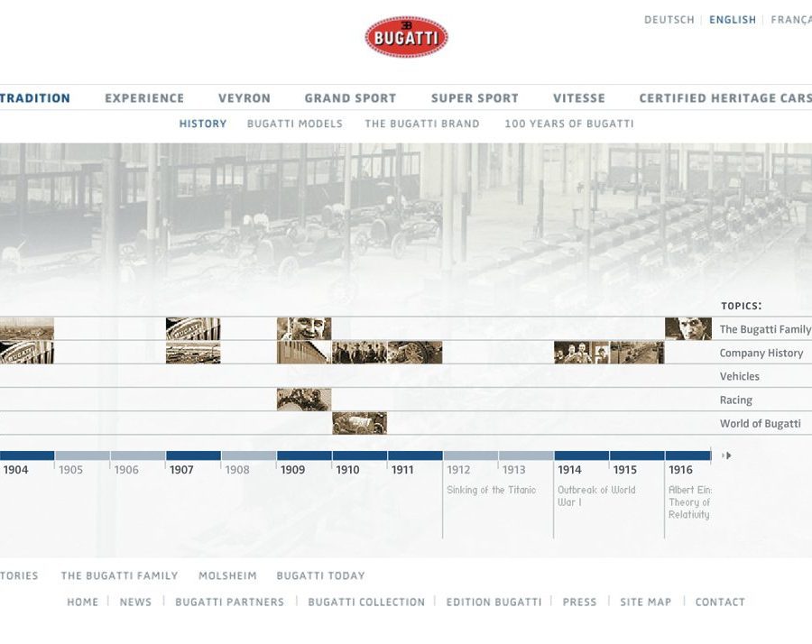Jump to year 1916 on timeline

pyautogui.click(x=680, y=470)
